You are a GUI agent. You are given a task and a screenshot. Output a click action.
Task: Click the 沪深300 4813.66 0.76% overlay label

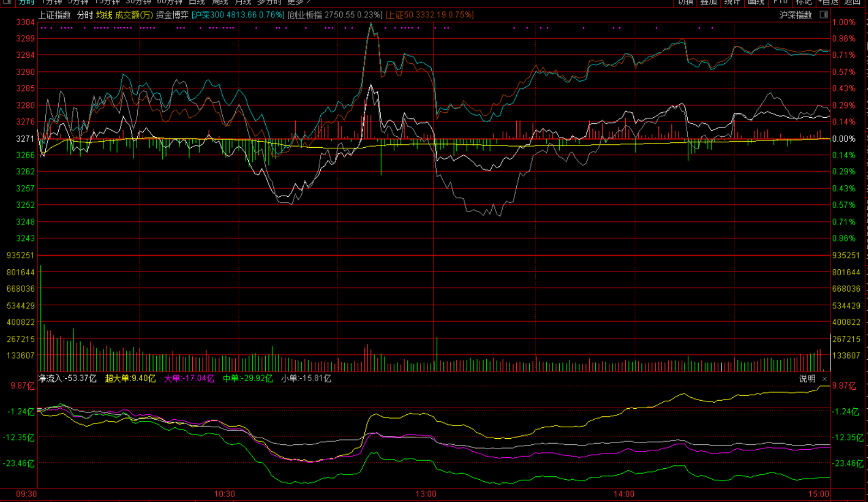pyautogui.click(x=238, y=15)
